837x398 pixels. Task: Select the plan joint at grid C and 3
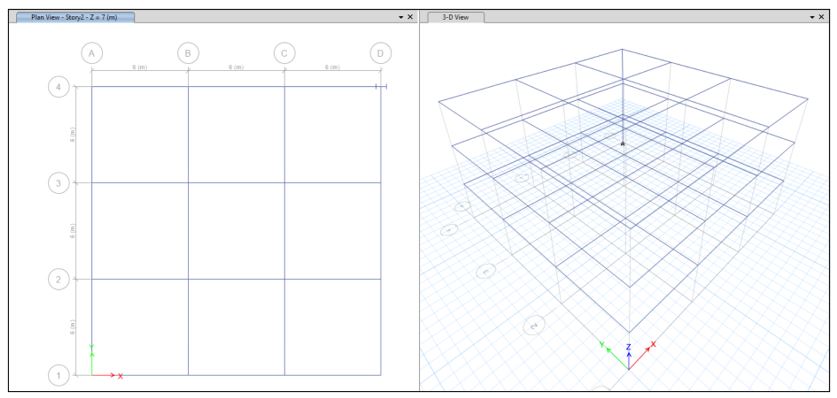click(284, 183)
